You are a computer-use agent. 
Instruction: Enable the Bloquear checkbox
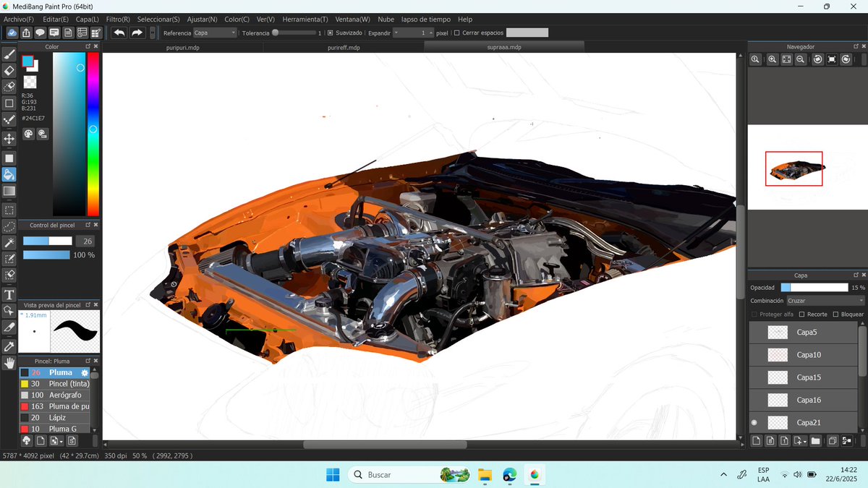[835, 314]
